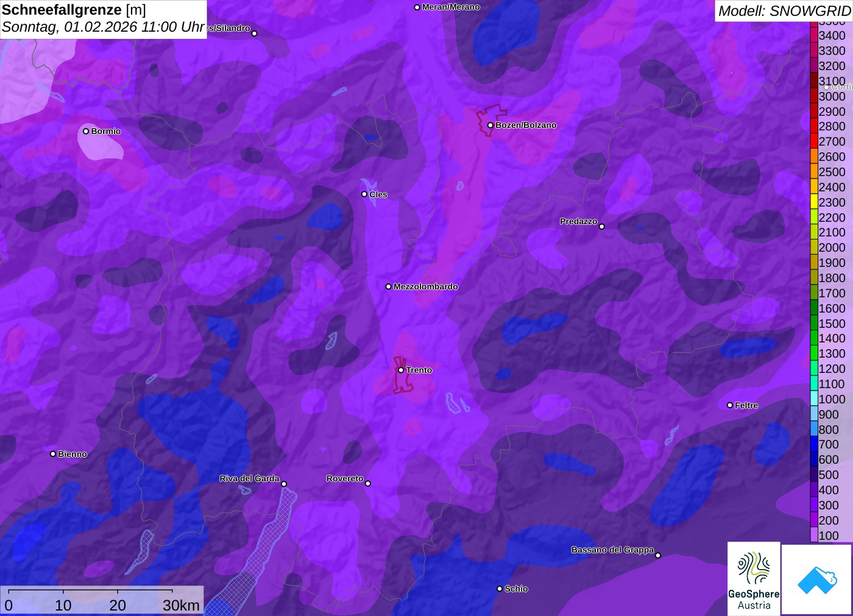
Task: Select the 2300 yellow legend swatch
Action: point(814,202)
